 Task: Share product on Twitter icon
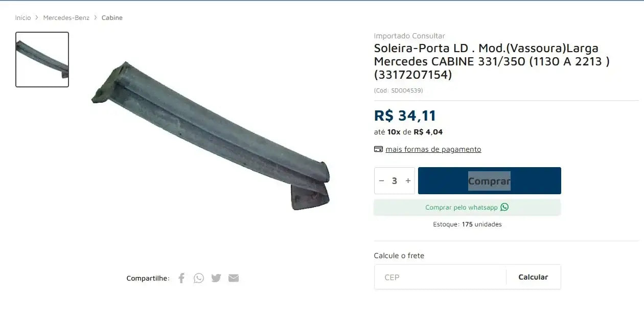point(216,278)
